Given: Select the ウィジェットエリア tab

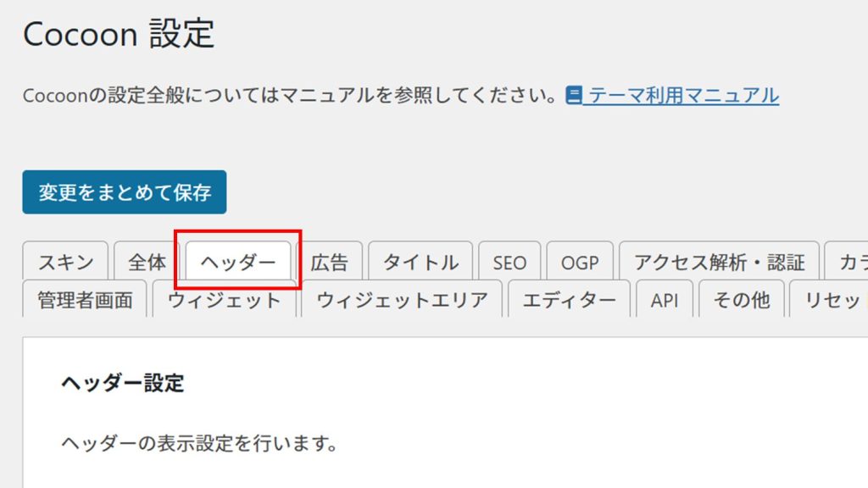Looking at the screenshot, I should point(402,300).
